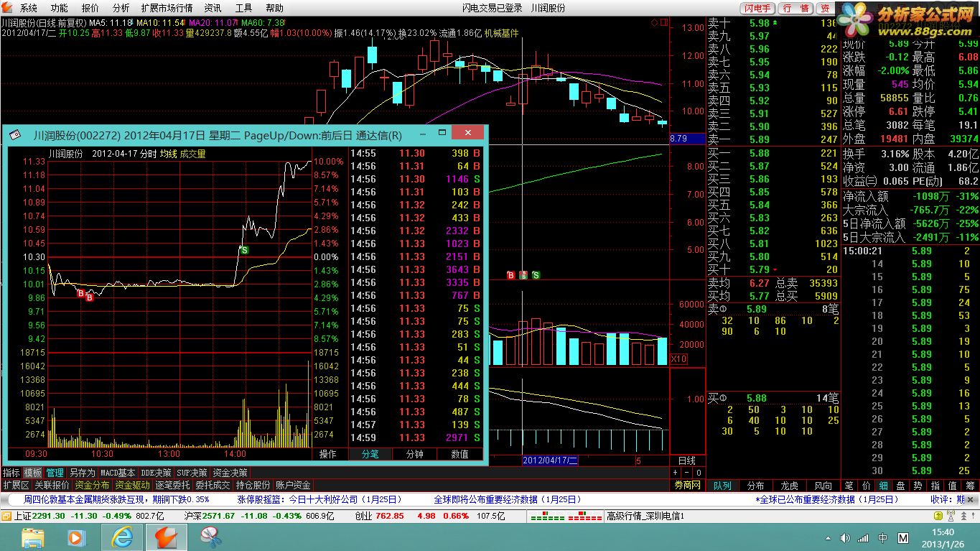Open the 帮助 menu
The height and width of the screenshot is (551, 980).
(275, 8)
